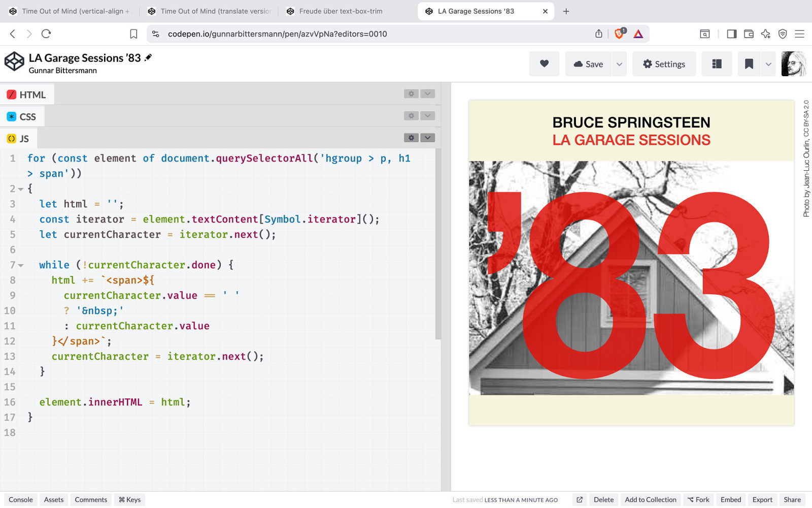The height and width of the screenshot is (508, 812).
Task: Open the HTML editor dropdown chevron
Action: [428, 94]
